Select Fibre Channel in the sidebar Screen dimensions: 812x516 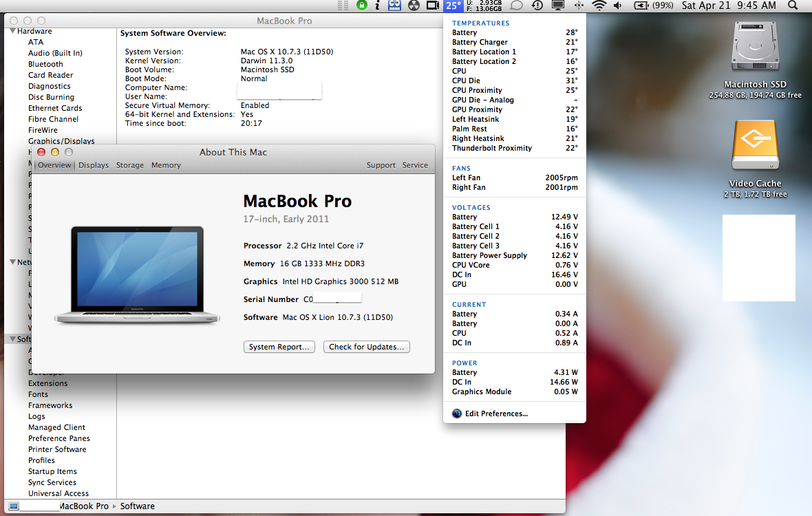point(54,119)
